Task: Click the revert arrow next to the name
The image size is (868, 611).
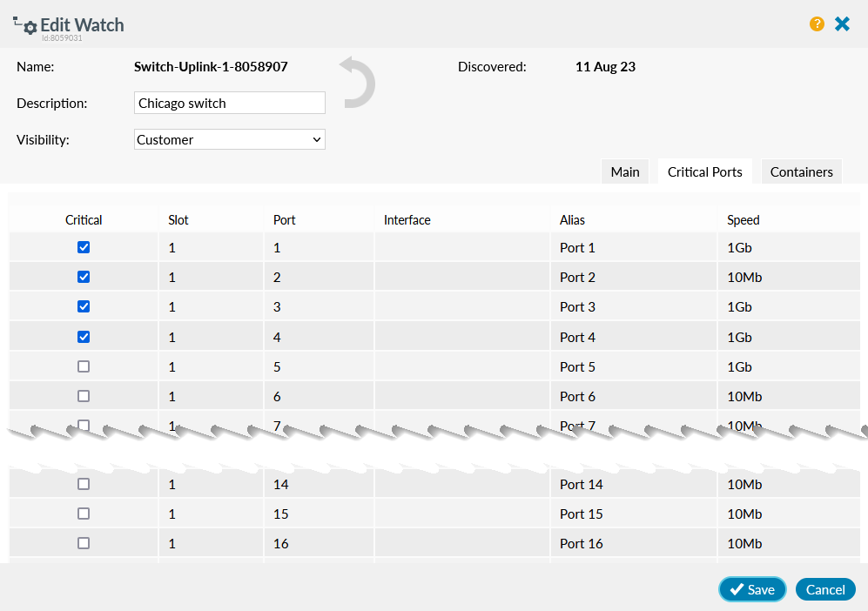Action: 357,83
